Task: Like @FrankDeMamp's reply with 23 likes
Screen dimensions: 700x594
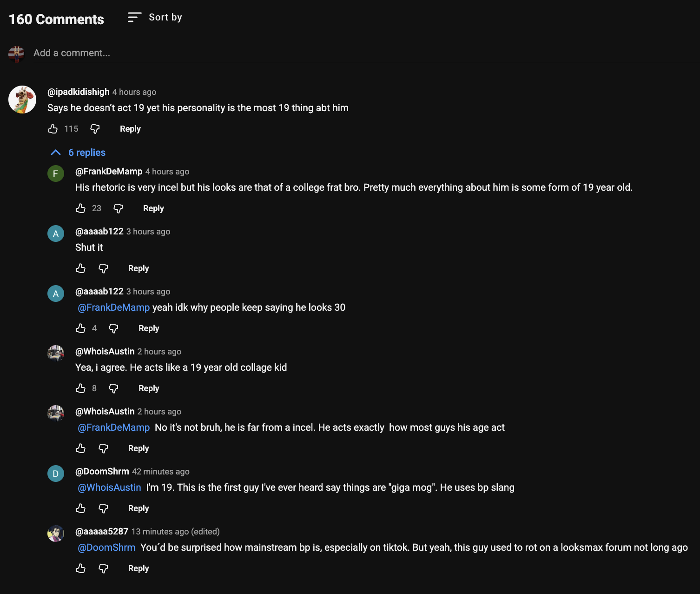Action: tap(81, 208)
